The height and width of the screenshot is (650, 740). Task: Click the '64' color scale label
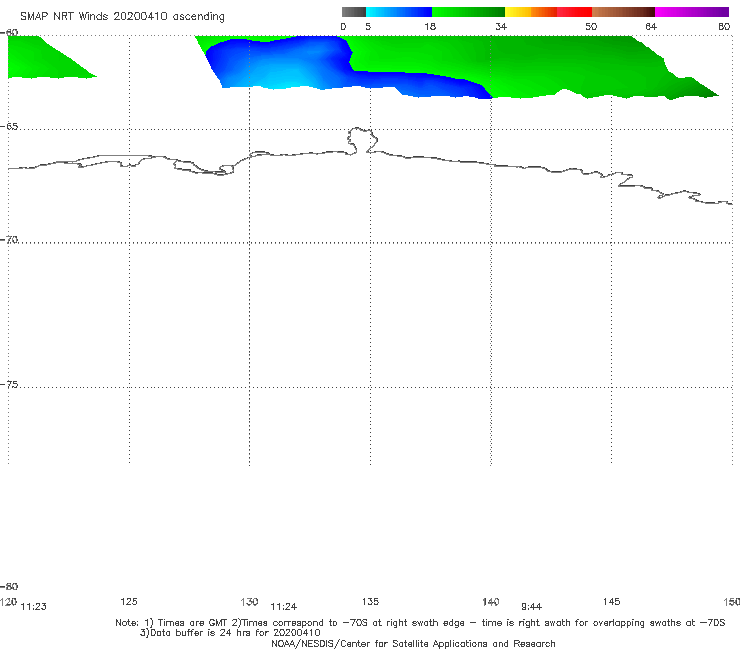tap(651, 26)
